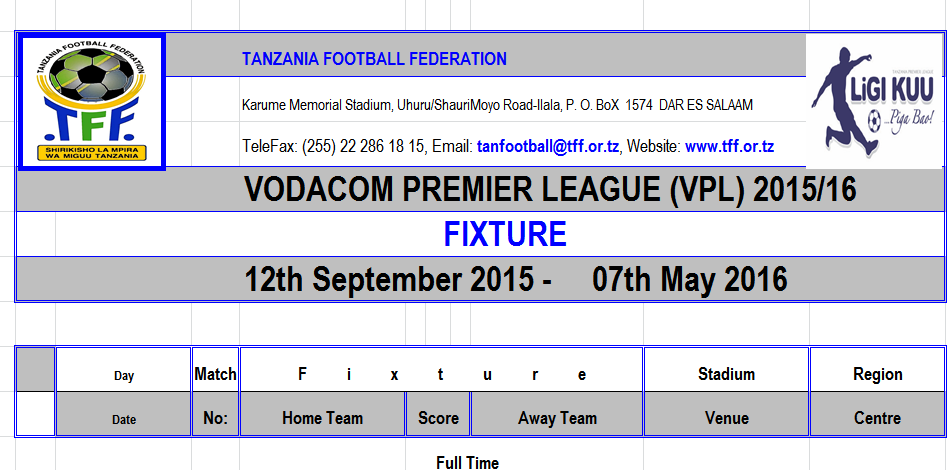Select the Stadium header cell
This screenshot has height=470, width=947.
726,375
